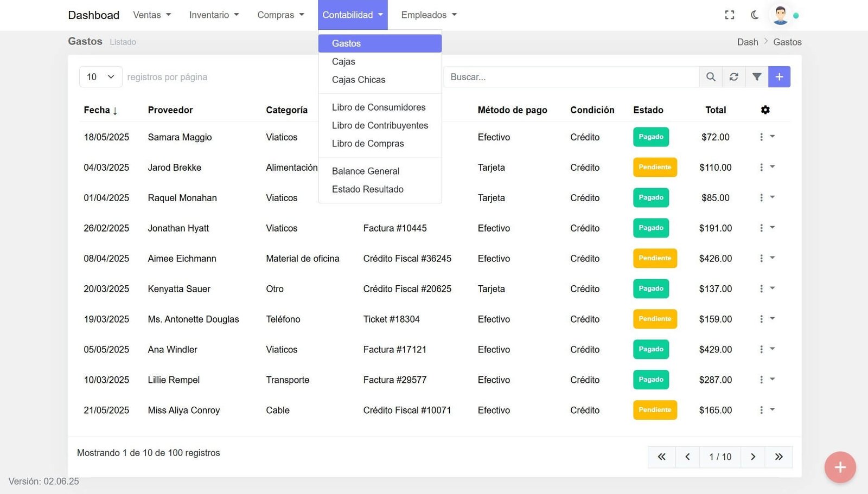Click the floating red plus button

coord(840,467)
